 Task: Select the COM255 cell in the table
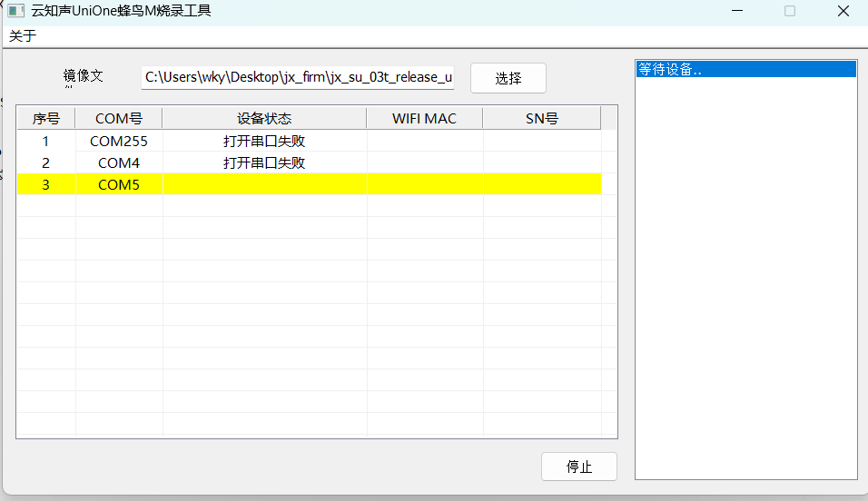[x=119, y=142]
